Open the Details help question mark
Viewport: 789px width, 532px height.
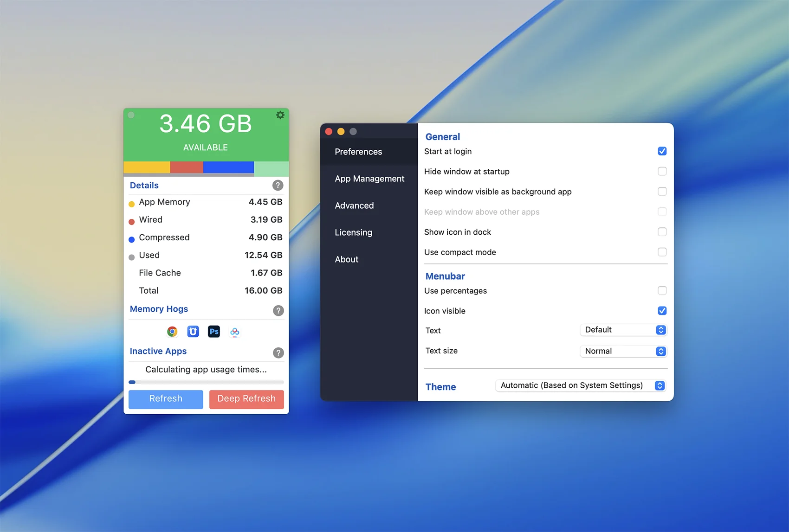[278, 186]
